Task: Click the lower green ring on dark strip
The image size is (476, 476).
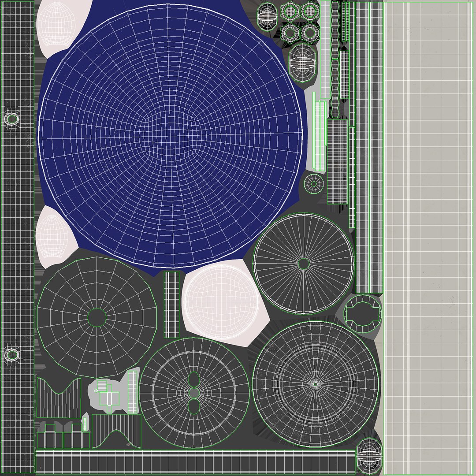Action: tap(12, 354)
